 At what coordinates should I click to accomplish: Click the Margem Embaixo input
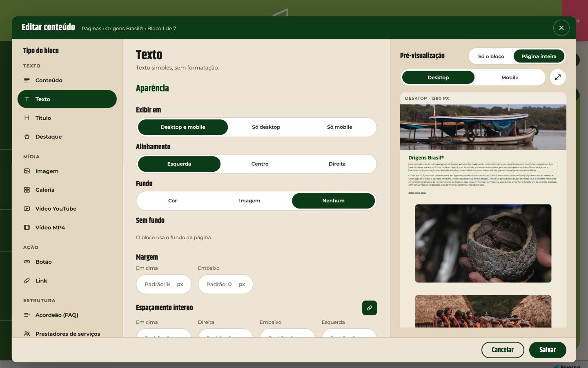tap(225, 284)
